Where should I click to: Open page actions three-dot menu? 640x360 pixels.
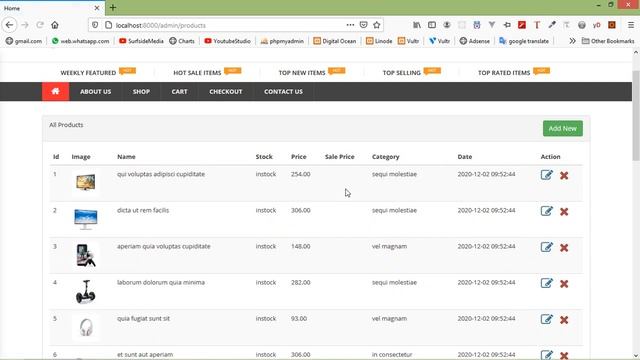pyautogui.click(x=350, y=25)
